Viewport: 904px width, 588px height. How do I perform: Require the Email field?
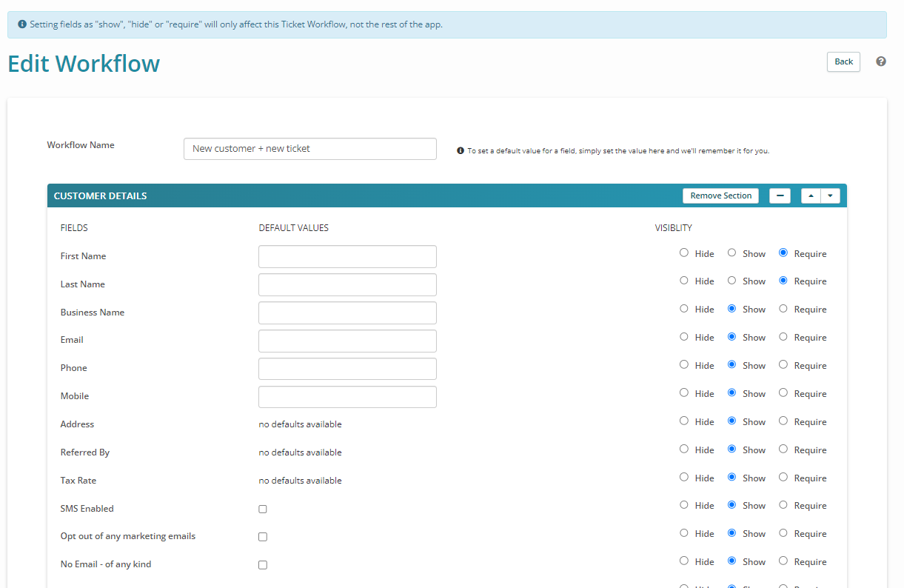click(783, 338)
